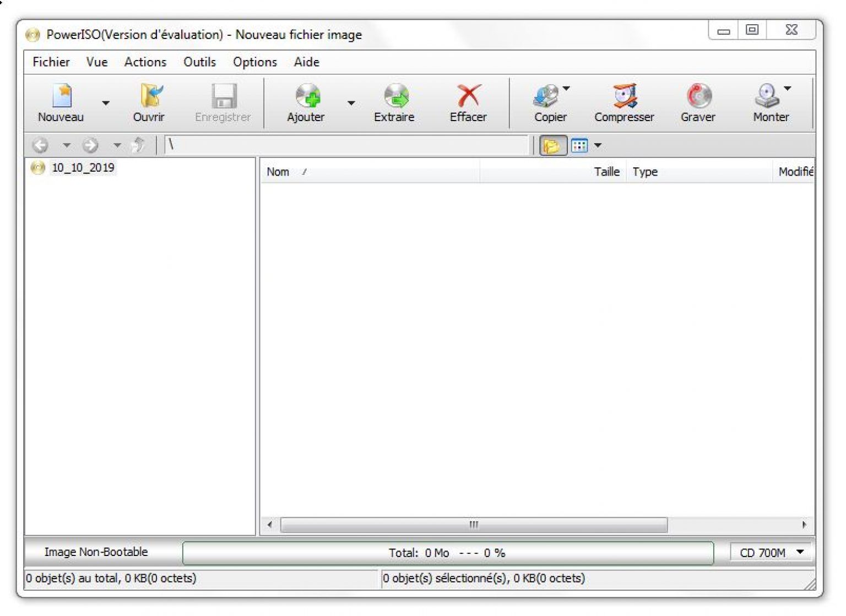Click the disc icon beside 10_10_2019
Viewport: 846px width, 616px height.
coord(38,168)
